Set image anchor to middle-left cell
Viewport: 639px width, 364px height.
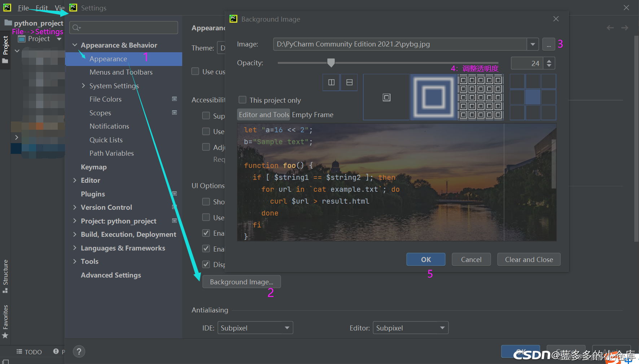click(x=517, y=97)
